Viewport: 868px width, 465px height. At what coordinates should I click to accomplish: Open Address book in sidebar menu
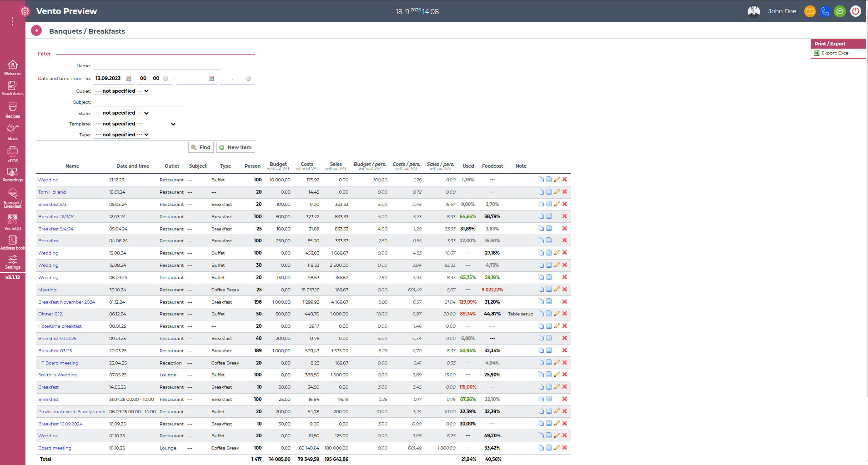coord(13,242)
